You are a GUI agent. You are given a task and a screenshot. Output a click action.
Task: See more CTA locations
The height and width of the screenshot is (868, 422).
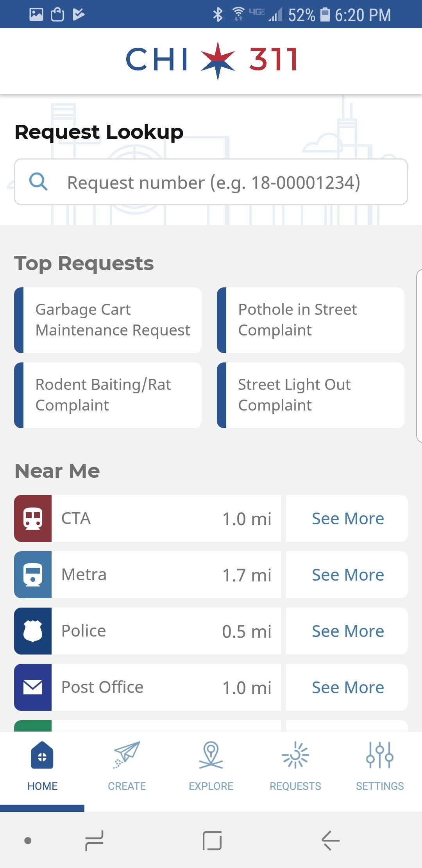pos(347,518)
